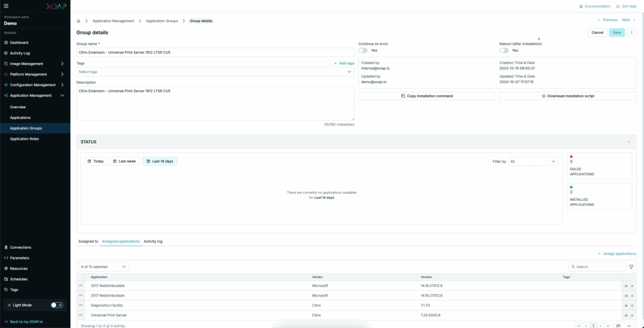Focus the Description text area
644x328 pixels.
215,103
